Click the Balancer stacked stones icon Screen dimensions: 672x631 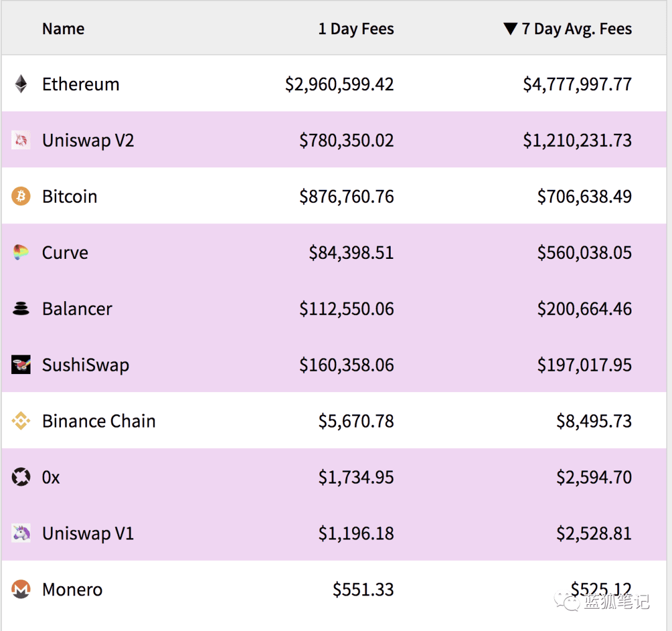pyautogui.click(x=21, y=309)
